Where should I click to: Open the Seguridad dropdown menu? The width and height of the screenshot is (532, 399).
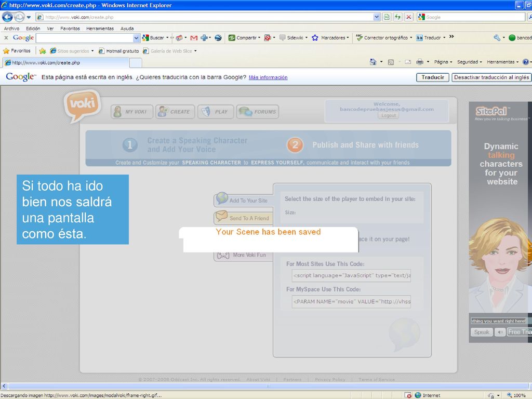(x=470, y=62)
